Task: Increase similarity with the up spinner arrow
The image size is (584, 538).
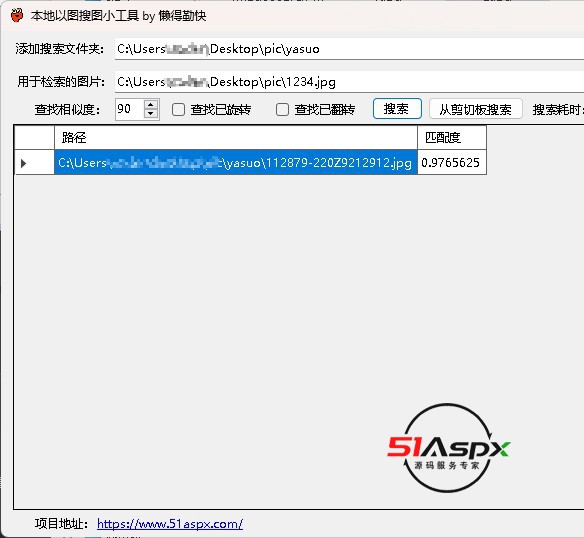Action: coord(151,105)
